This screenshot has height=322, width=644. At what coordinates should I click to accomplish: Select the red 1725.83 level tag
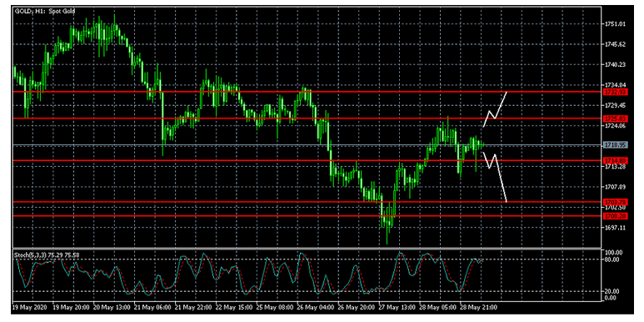tap(615, 118)
